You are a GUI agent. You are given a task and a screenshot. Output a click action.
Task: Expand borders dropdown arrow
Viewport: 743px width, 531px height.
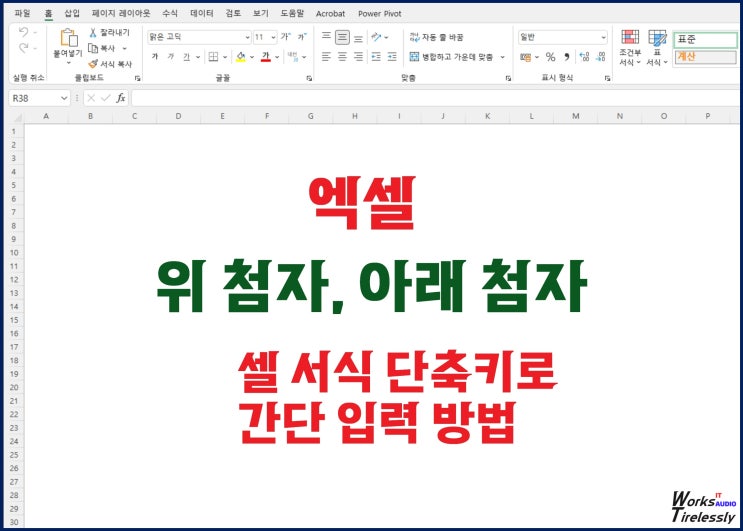tap(225, 57)
